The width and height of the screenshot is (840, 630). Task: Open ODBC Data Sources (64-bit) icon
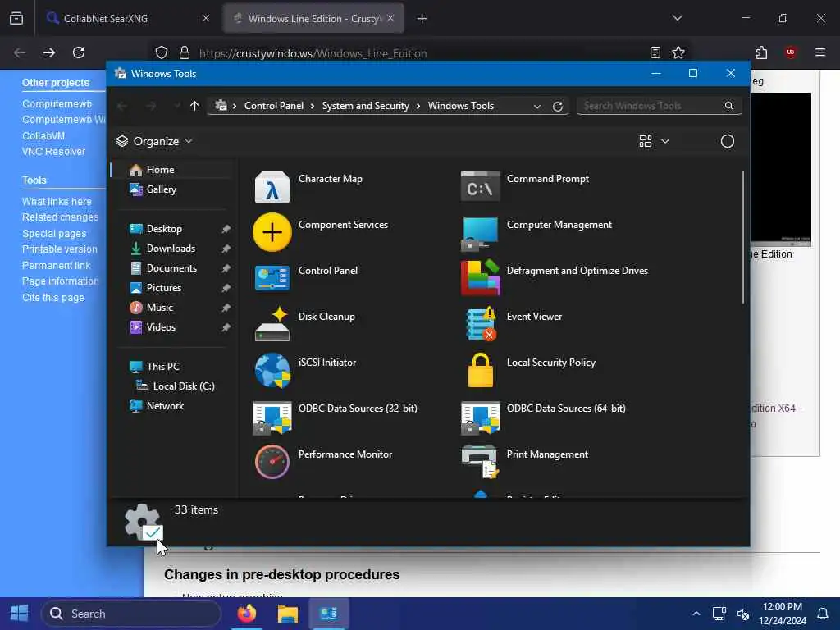click(x=480, y=417)
